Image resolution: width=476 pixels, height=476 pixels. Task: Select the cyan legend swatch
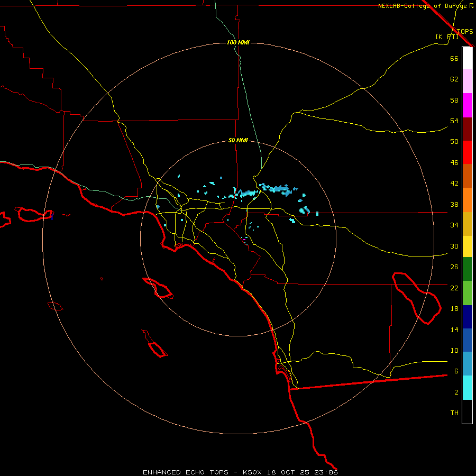(467, 388)
